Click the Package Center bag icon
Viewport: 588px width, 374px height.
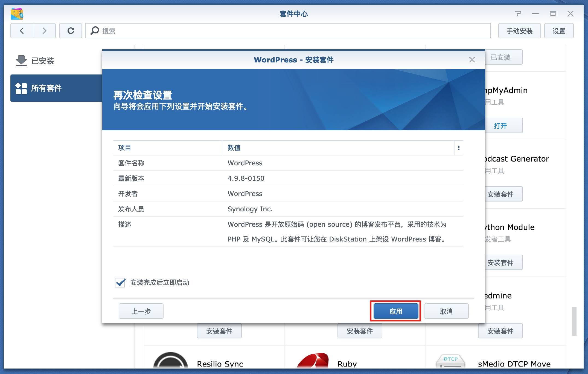click(x=17, y=14)
